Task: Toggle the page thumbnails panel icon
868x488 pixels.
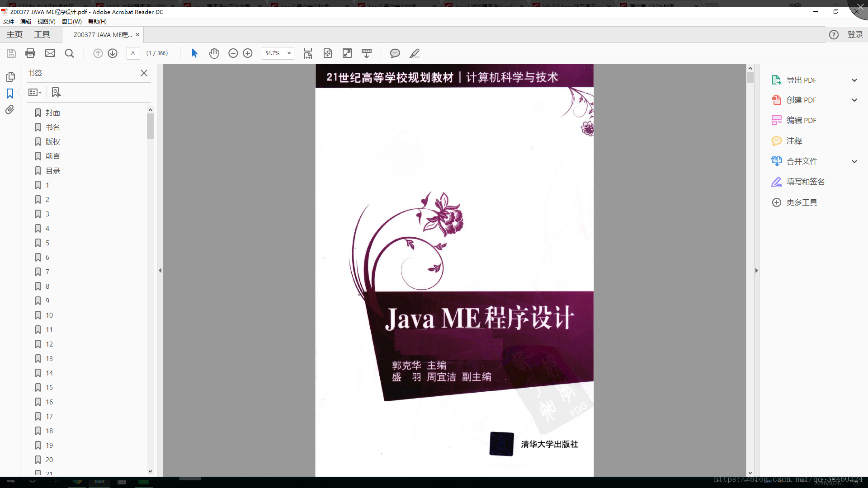Action: point(10,77)
